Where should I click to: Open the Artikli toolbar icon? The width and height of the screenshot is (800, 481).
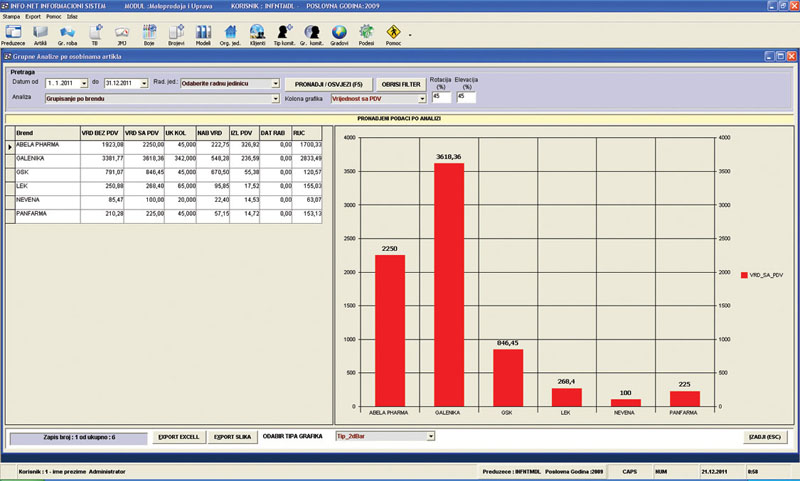[40, 35]
